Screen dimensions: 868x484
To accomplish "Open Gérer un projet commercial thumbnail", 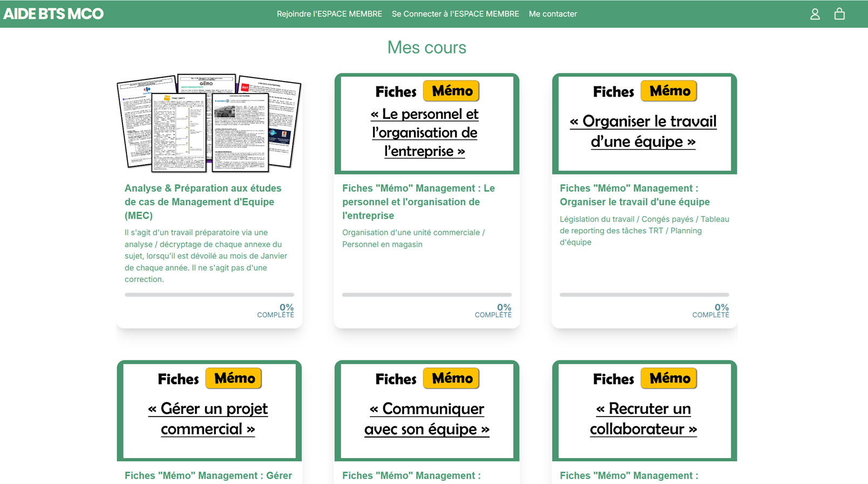I will pos(209,411).
